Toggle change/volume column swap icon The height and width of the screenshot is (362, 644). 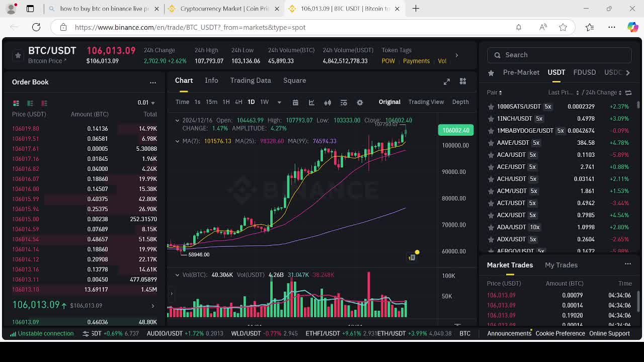coord(628,93)
